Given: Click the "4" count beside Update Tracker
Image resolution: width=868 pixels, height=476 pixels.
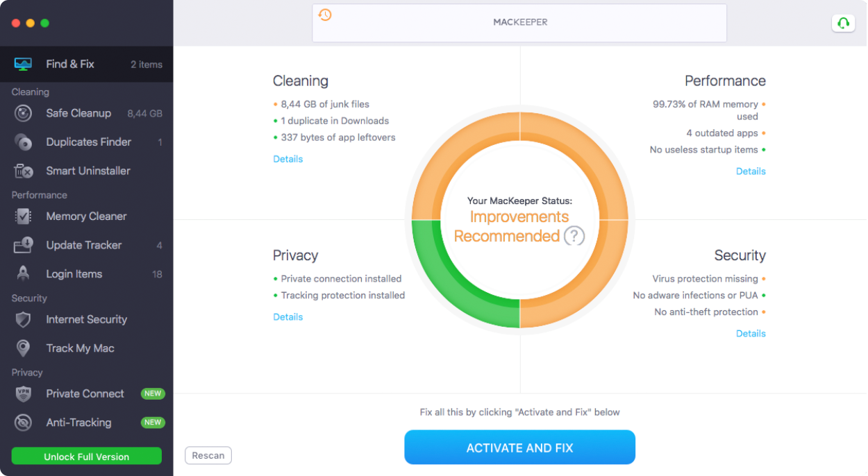Looking at the screenshot, I should click(159, 246).
